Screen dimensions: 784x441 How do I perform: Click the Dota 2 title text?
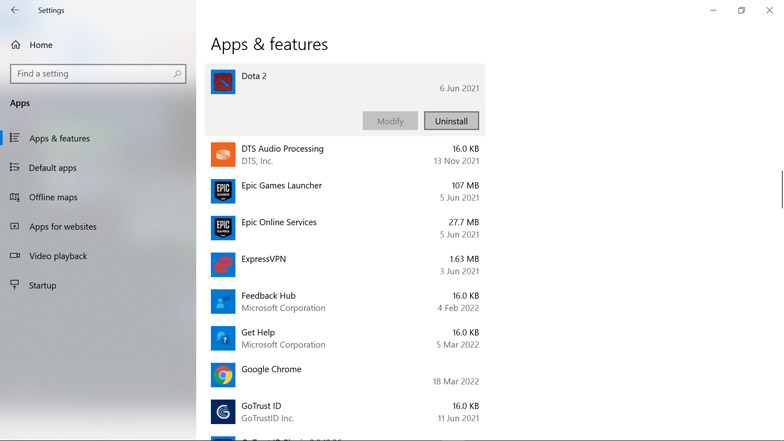[x=254, y=76]
